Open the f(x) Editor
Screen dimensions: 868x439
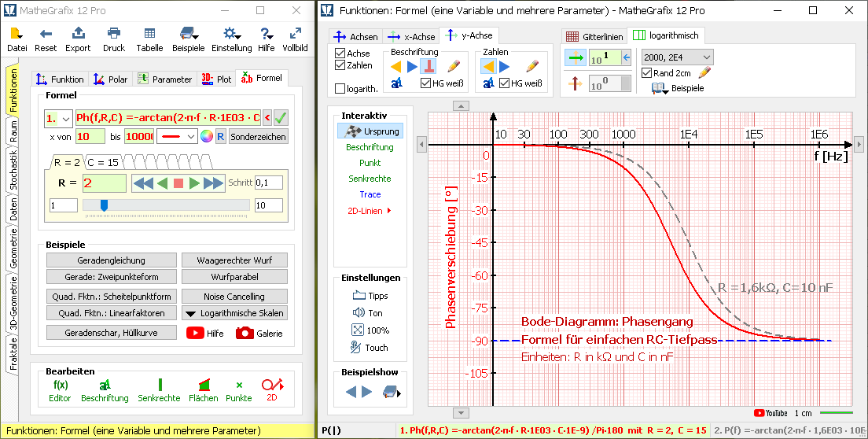pyautogui.click(x=60, y=390)
